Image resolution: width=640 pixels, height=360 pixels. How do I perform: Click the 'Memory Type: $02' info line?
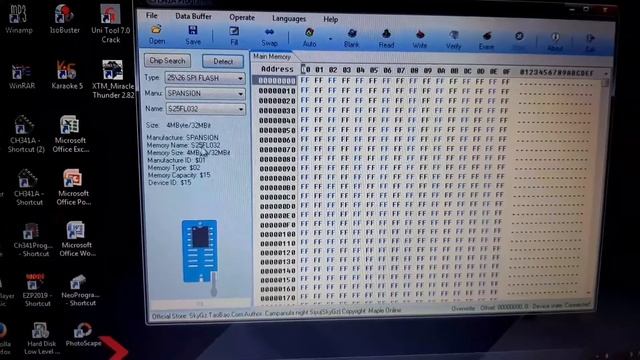[x=173, y=167]
